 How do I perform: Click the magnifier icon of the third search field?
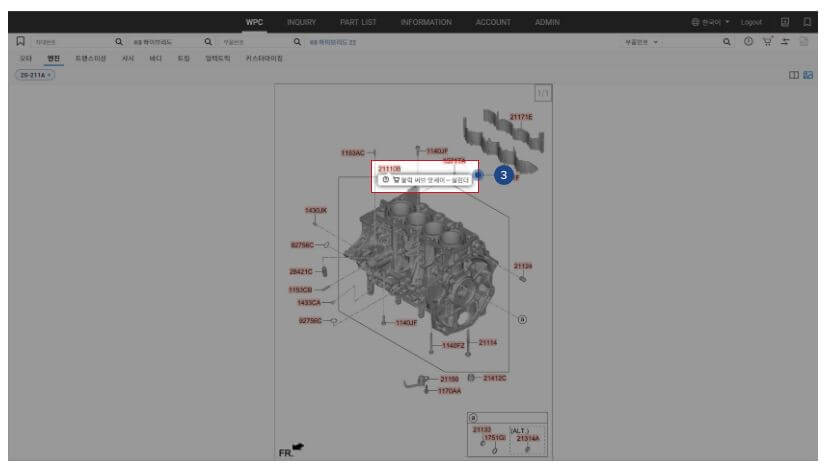[x=297, y=42]
